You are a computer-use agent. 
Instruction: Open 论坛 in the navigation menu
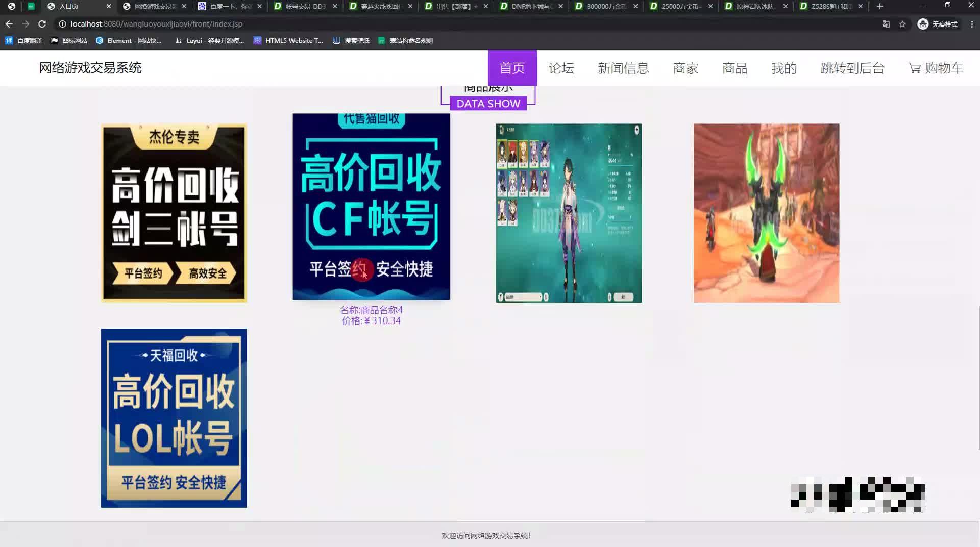pos(561,68)
